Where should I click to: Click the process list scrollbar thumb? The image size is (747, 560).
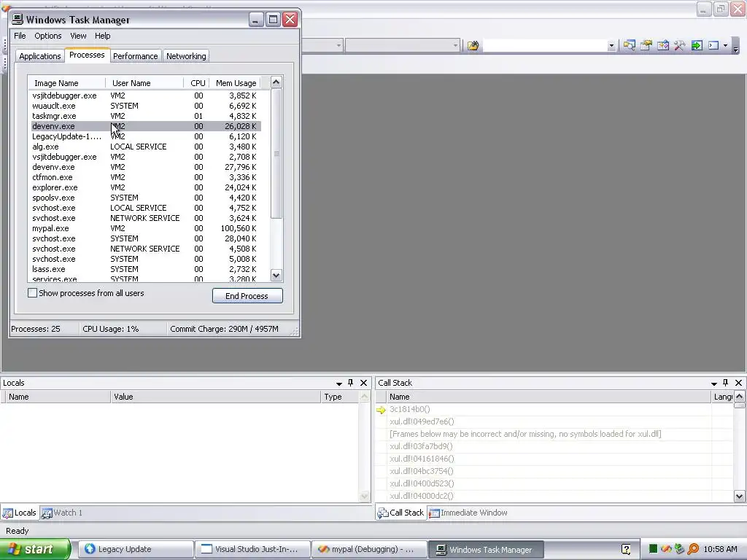pos(276,153)
